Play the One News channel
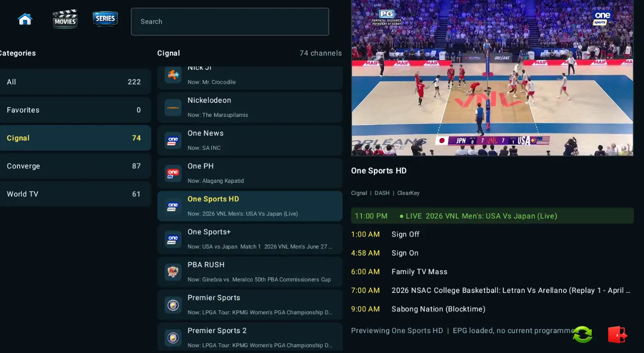Screen dimensions: 644x353 250,141
